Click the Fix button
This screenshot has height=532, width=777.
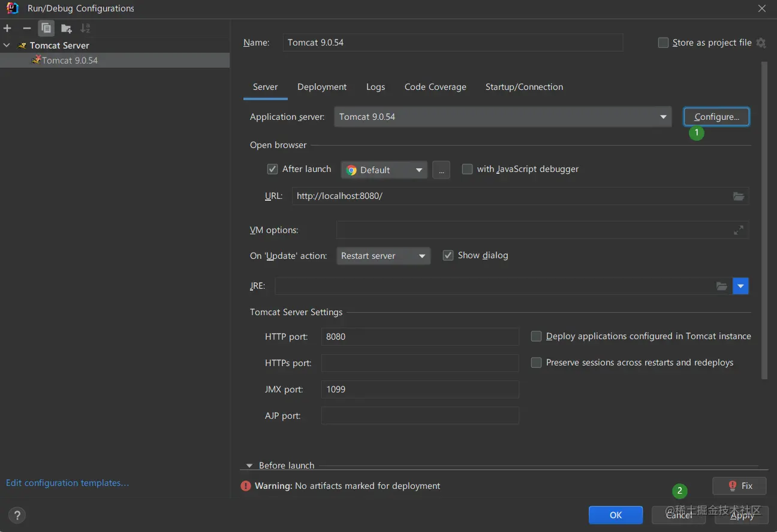coord(740,486)
